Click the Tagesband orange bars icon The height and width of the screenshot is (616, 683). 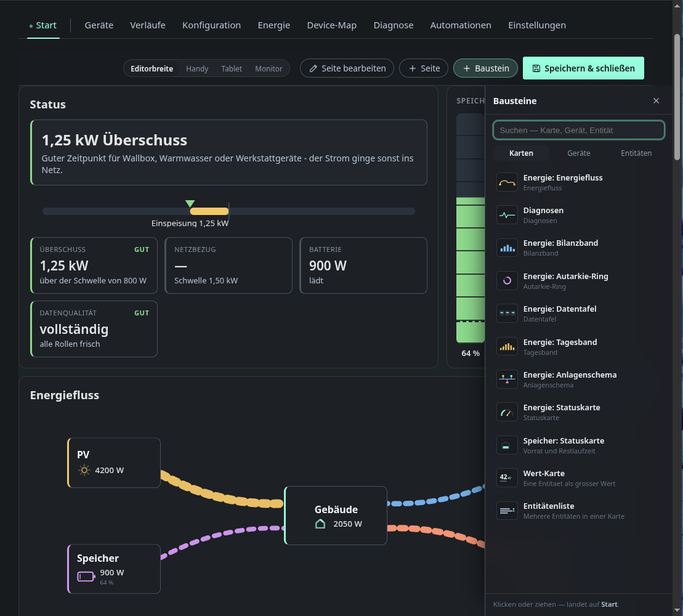pyautogui.click(x=507, y=347)
